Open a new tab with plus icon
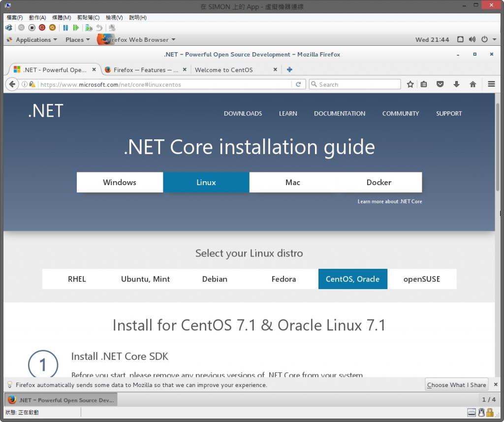The height and width of the screenshot is (422, 504). pos(289,69)
